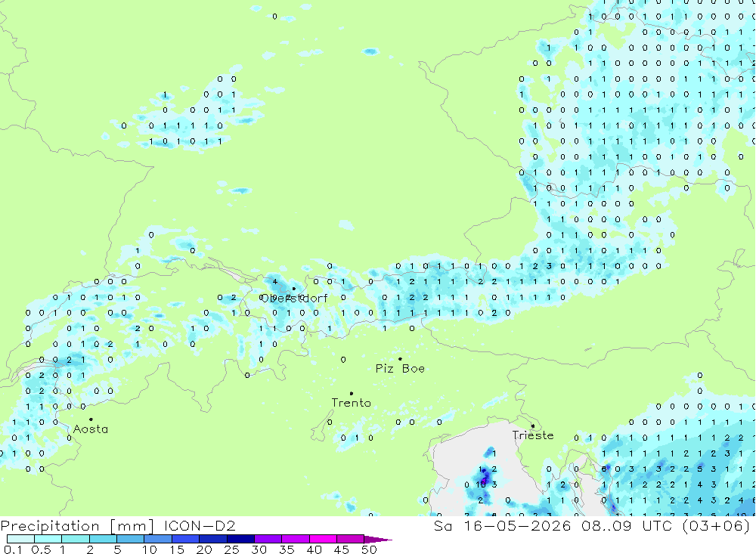Click the Trieste location dot marker
This screenshot has height=554, width=756.
tap(533, 426)
